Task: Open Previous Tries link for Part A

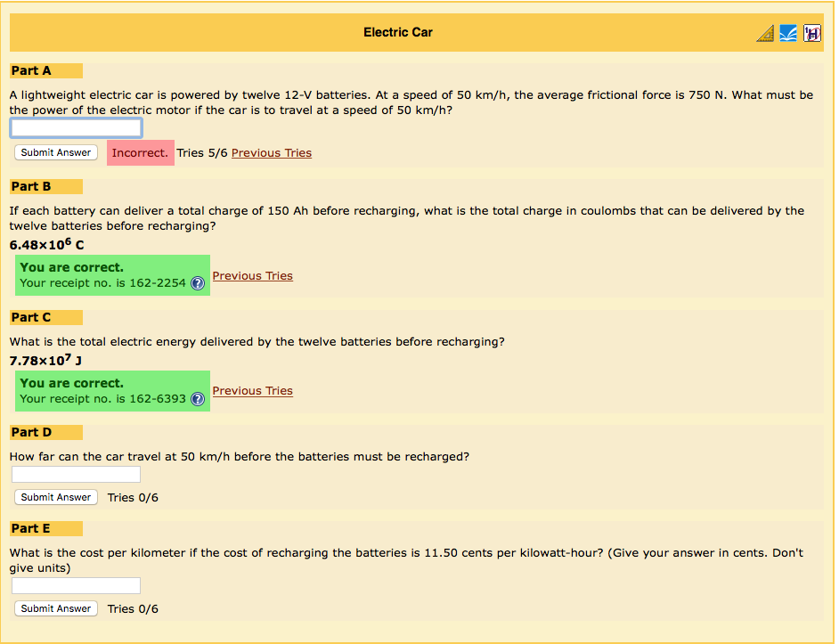Action: [272, 153]
